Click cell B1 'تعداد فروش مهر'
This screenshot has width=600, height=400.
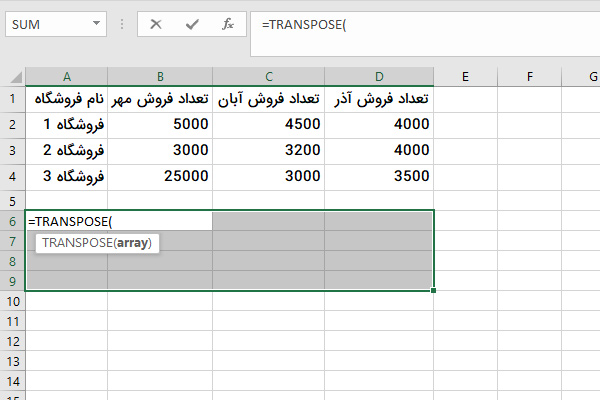tap(160, 100)
